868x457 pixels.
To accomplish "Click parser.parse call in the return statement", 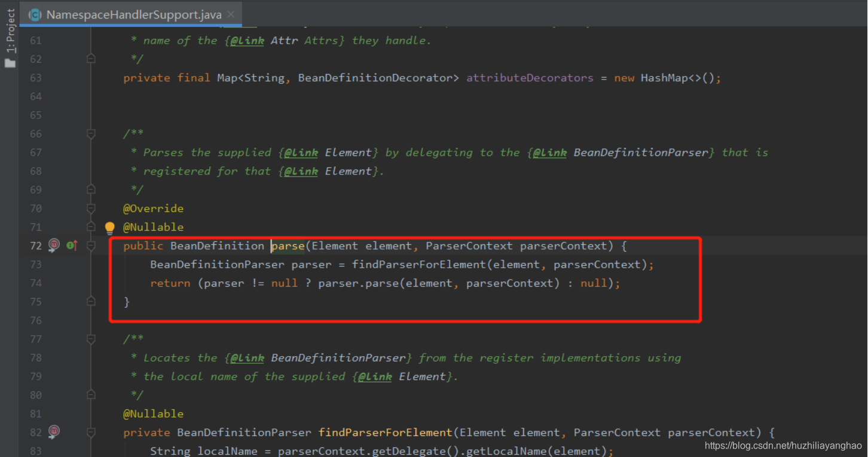I will [x=358, y=283].
